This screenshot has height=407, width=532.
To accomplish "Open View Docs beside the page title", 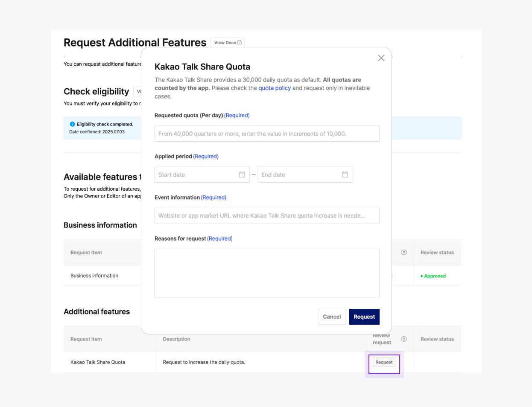I will pos(228,43).
